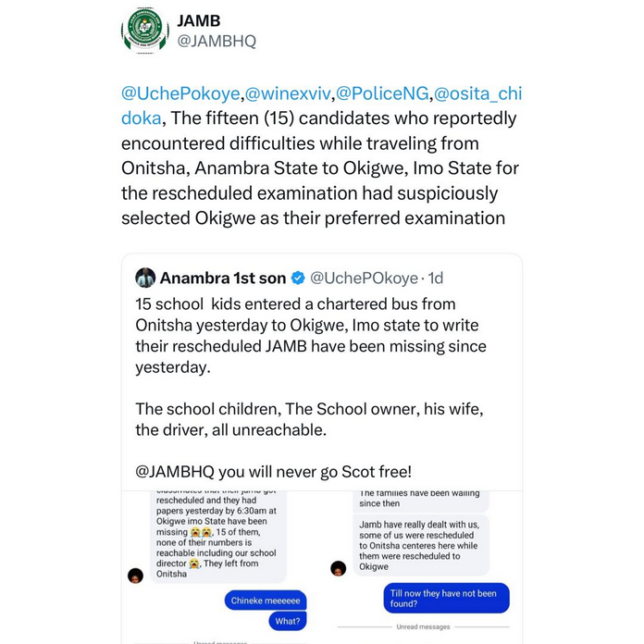Visit the @winexviv mentioned profile

(288, 93)
